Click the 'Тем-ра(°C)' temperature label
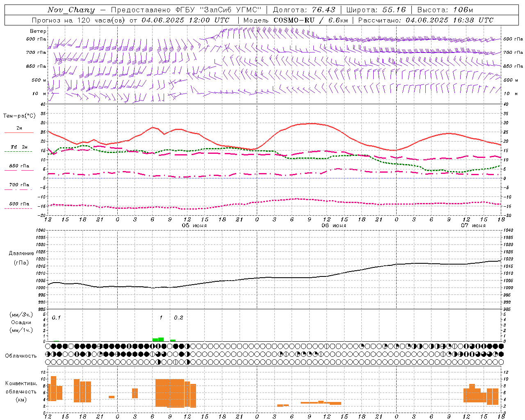The image size is (525, 420). (x=19, y=116)
